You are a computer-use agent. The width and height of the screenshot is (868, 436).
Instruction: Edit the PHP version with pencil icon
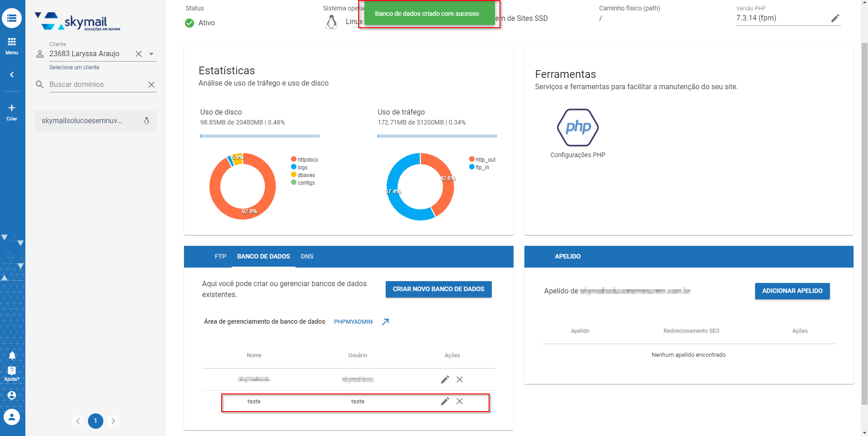tap(835, 18)
